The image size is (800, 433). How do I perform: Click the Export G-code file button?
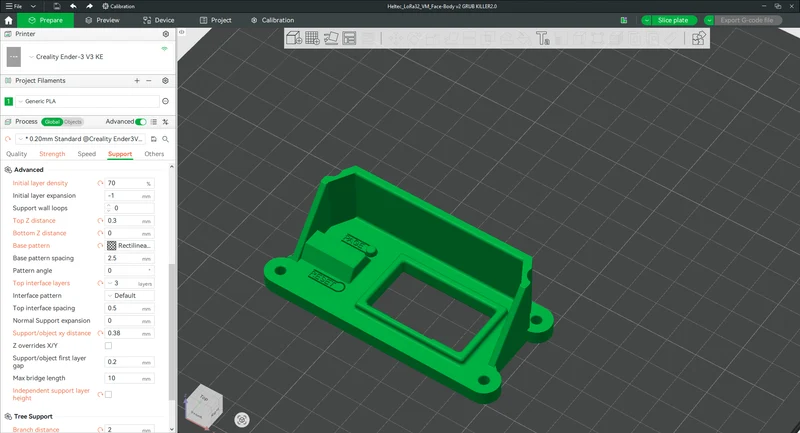[x=746, y=20]
